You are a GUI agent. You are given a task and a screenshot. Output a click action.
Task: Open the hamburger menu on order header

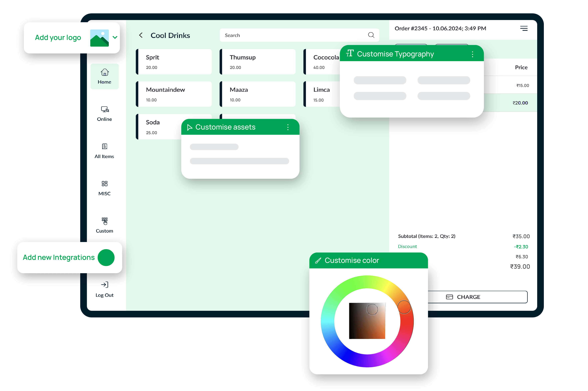[524, 28]
